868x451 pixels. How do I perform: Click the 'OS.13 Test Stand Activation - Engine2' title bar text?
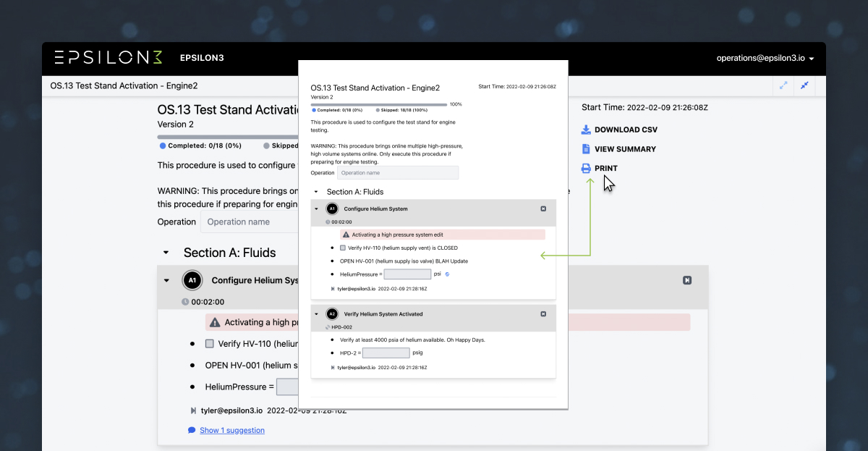tap(124, 85)
